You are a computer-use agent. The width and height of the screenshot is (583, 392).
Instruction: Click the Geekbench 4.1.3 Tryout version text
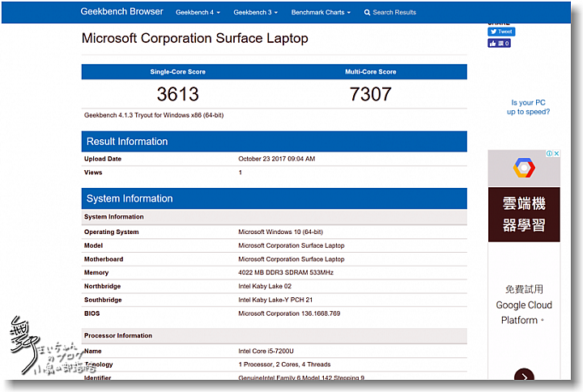tap(154, 115)
